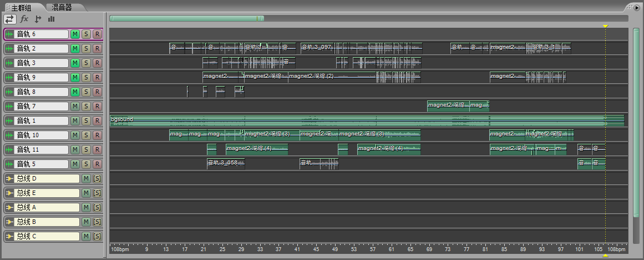The image size is (644, 260).
Task: Click the waveform icon of 音轨 7
Action: [x=9, y=107]
